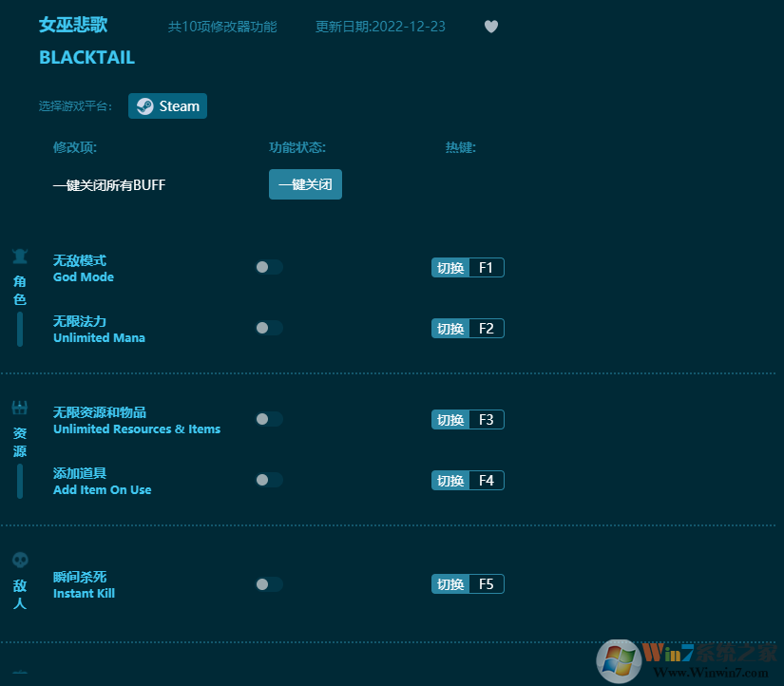The height and width of the screenshot is (686, 784).
Task: Click the 修改项 column header
Action: click(75, 147)
